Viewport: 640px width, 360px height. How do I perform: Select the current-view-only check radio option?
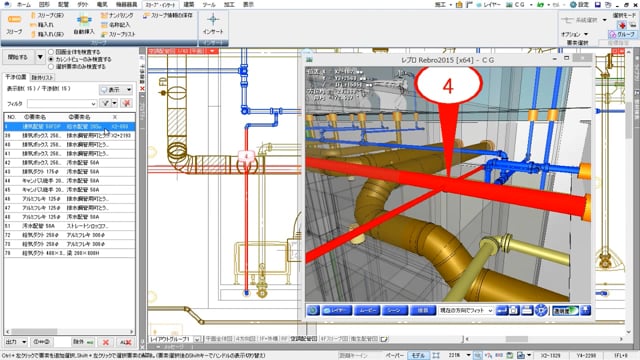tap(51, 59)
